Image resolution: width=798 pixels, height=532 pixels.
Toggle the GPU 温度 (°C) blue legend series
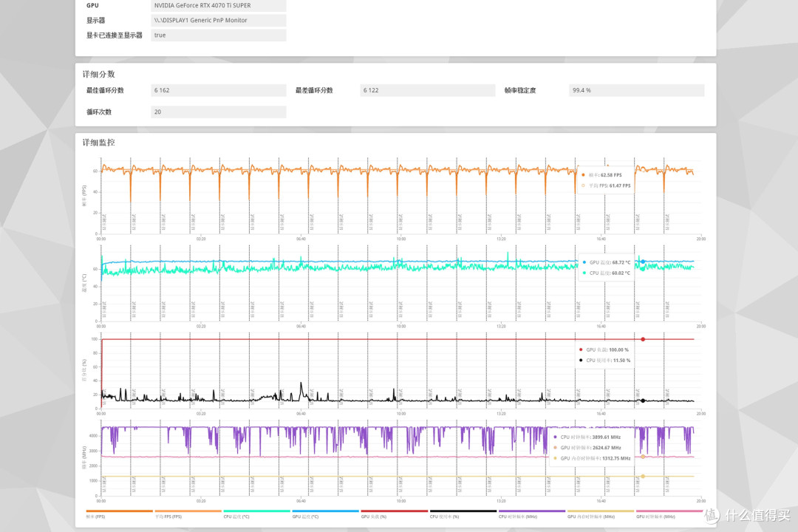(x=325, y=514)
